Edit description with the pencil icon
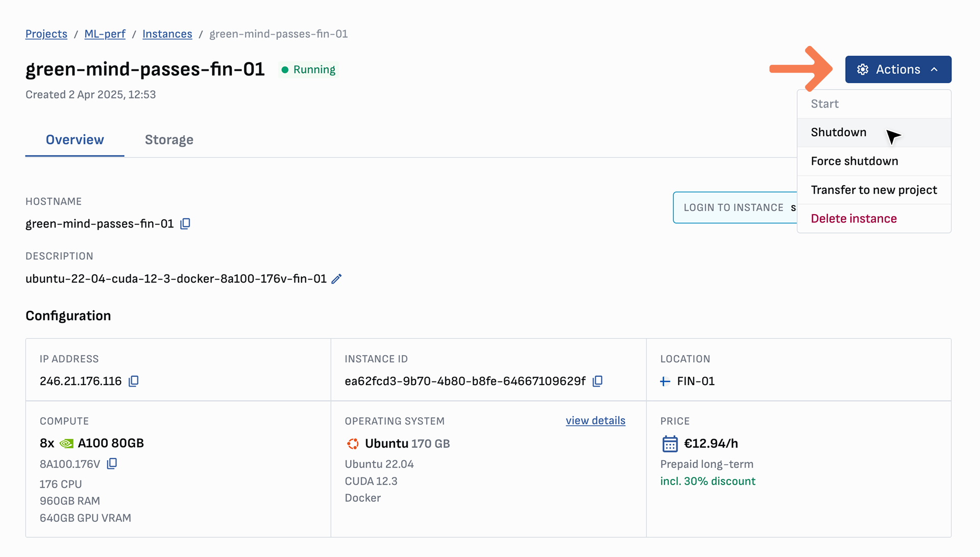The height and width of the screenshot is (557, 980). 336,279
